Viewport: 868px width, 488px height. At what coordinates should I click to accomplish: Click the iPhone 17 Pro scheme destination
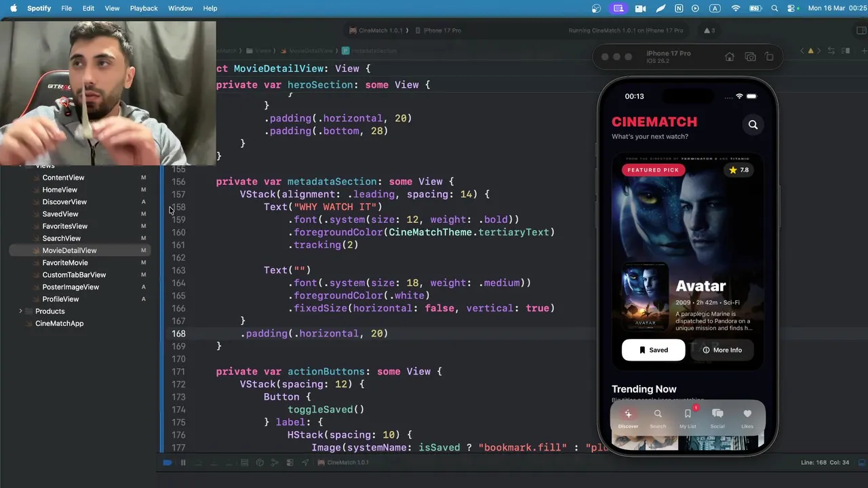439,30
